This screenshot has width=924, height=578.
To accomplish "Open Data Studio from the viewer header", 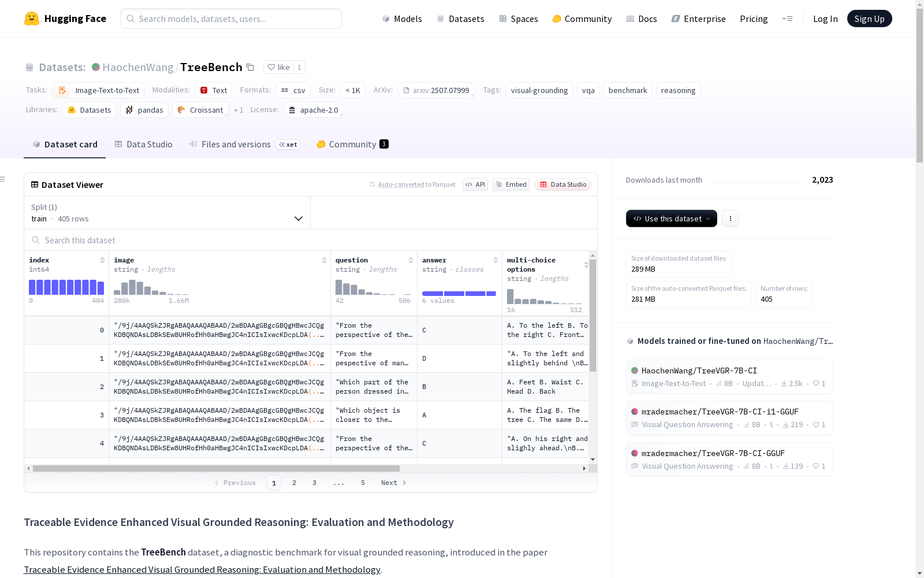I will tap(562, 184).
